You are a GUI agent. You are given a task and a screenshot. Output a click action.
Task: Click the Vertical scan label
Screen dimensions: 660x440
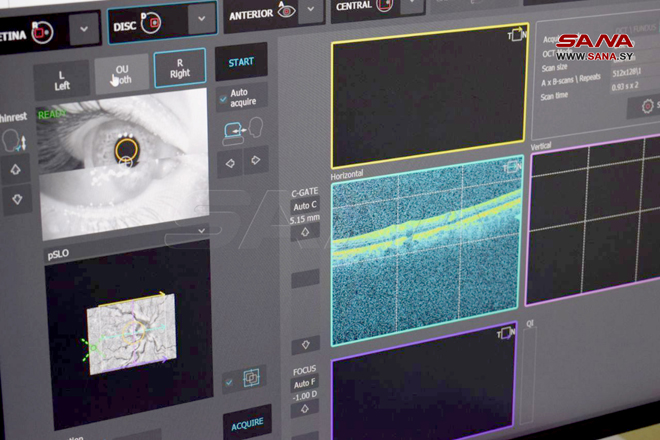[x=541, y=147]
